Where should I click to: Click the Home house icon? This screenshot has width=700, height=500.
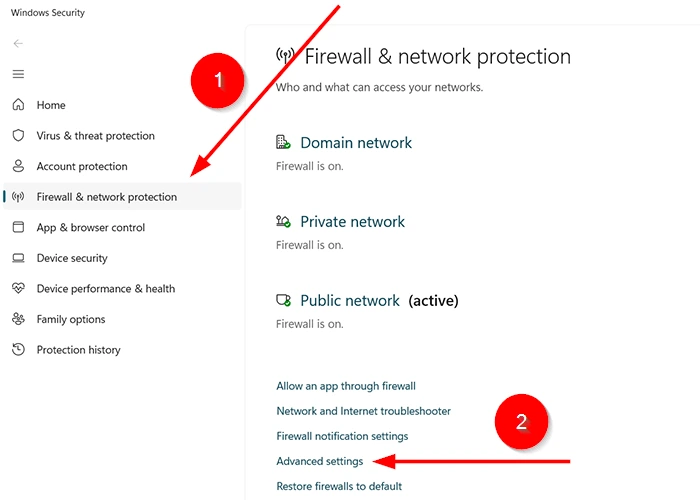(x=18, y=104)
